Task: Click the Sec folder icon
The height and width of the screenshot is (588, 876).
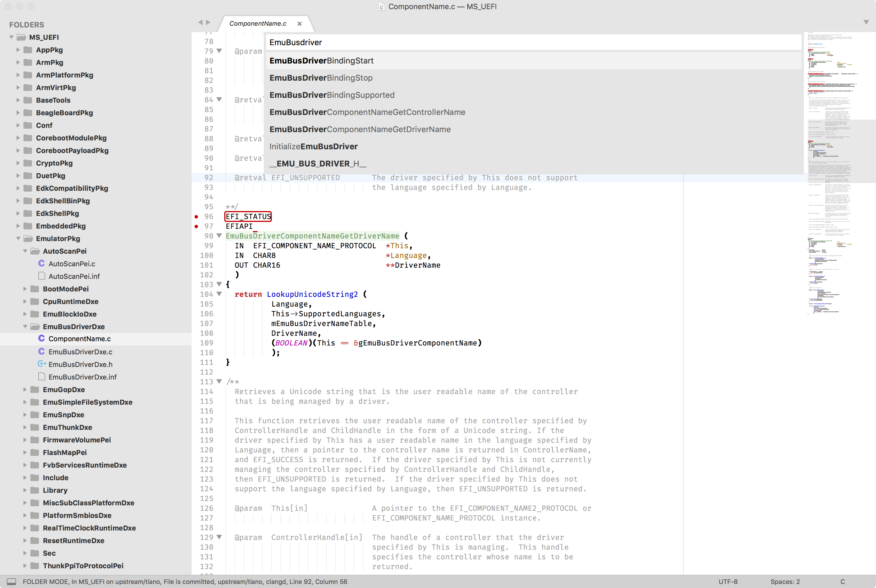Action: pos(35,553)
